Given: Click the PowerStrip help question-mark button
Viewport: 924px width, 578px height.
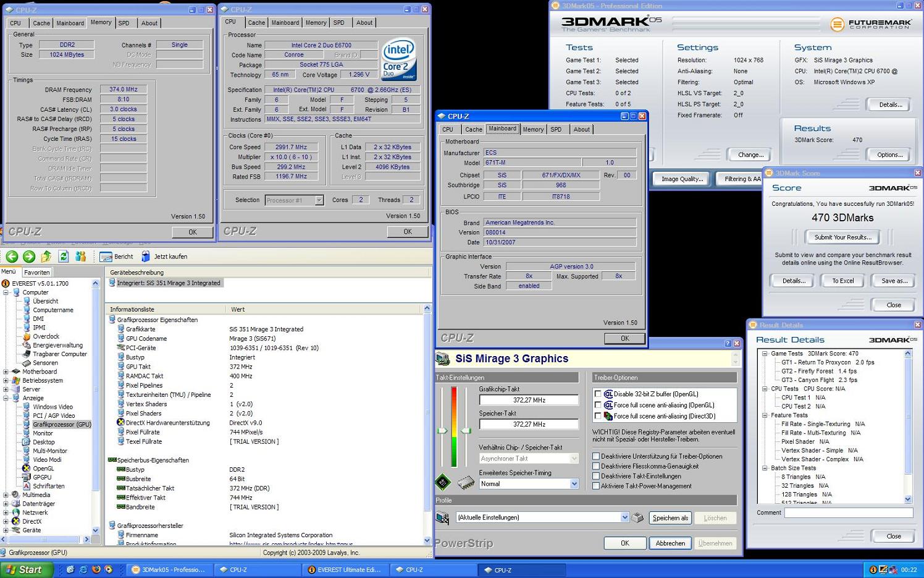Looking at the screenshot, I should point(728,344).
